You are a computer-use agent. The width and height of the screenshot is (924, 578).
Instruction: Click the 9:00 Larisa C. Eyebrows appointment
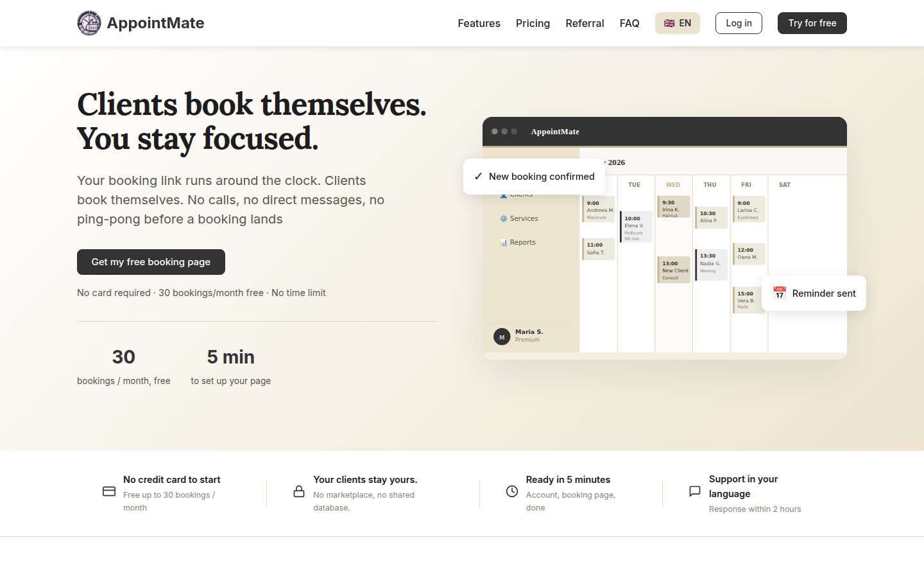tap(749, 209)
